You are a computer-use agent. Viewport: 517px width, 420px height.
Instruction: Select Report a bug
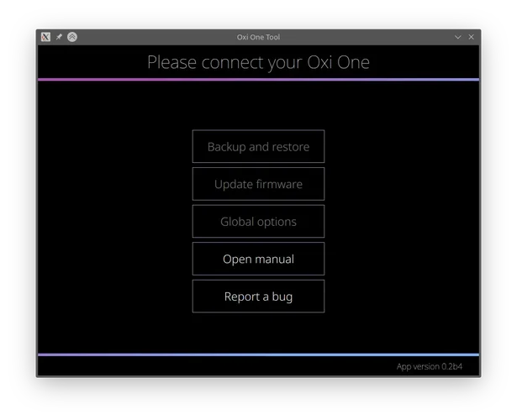[x=259, y=297]
